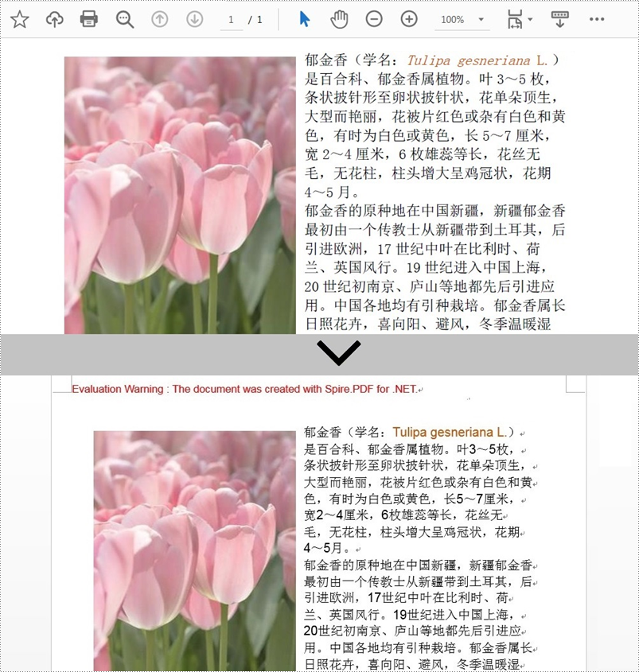Click the tulip image in the PDF
Screen dimensions: 639x672
(180, 195)
